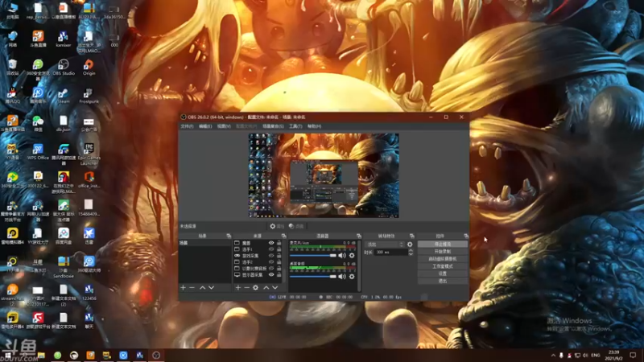The image size is (644, 362).
Task: Toggle the lock on the 游戏采集 source
Action: pos(279,256)
